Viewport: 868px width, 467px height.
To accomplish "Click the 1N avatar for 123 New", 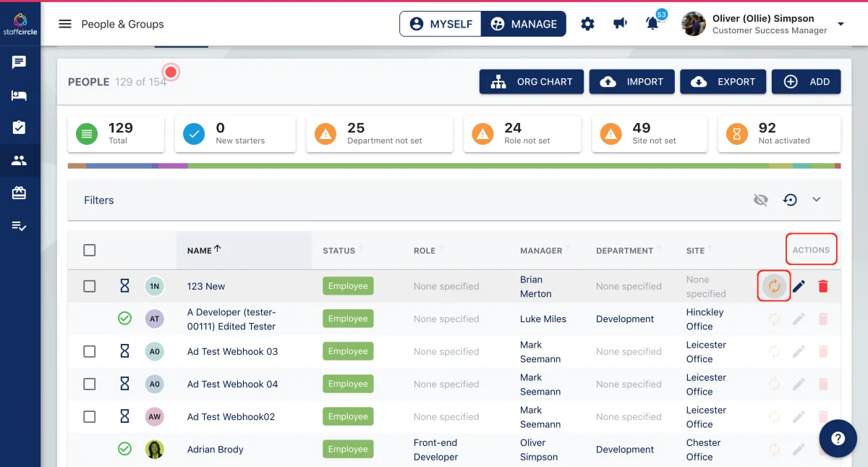I will coord(154,286).
